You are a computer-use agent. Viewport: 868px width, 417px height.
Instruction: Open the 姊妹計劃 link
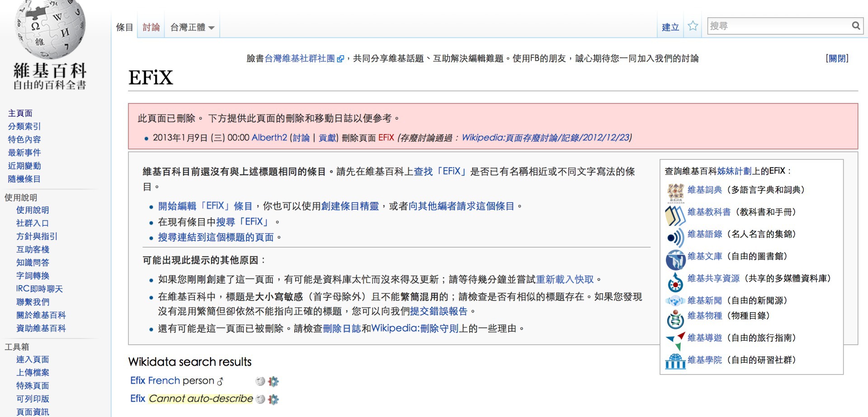click(734, 171)
